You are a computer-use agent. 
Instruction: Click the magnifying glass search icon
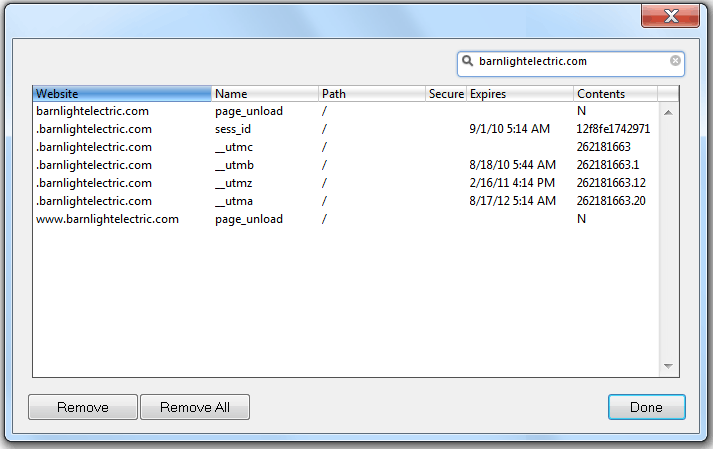(x=468, y=61)
